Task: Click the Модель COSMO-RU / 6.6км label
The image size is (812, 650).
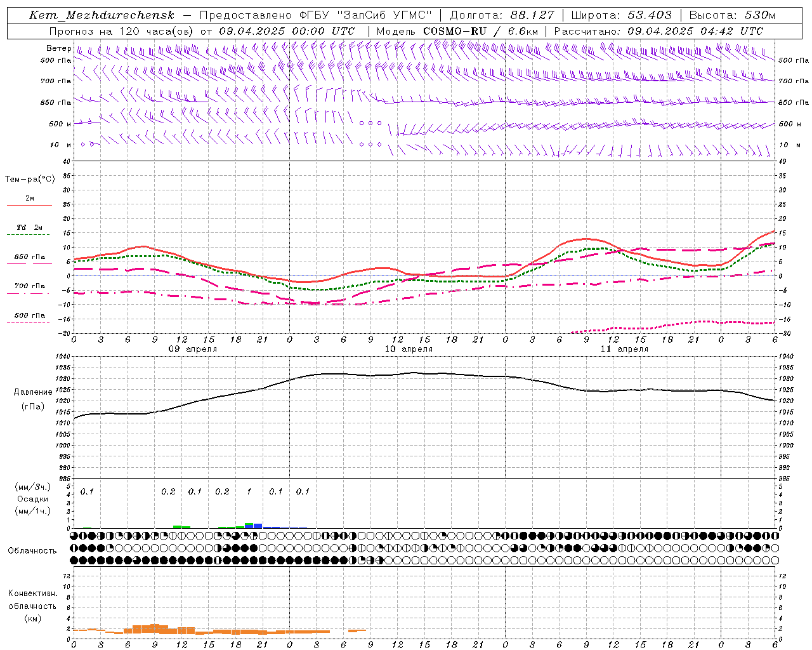Action: pos(457,31)
